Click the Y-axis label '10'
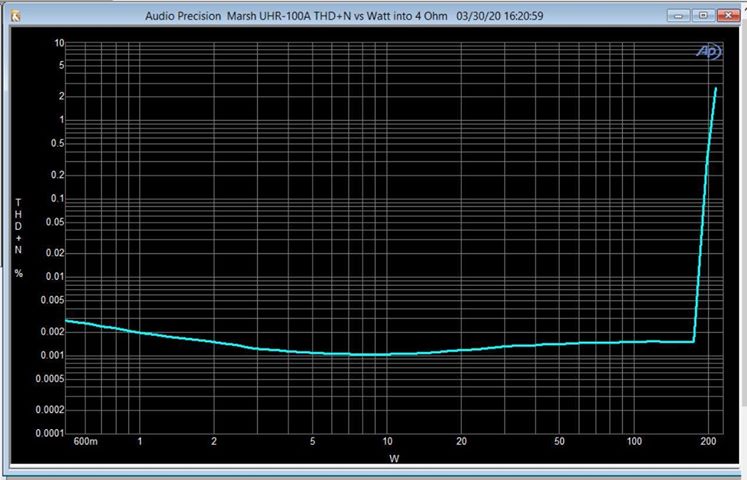The height and width of the screenshot is (480, 747). coord(59,43)
